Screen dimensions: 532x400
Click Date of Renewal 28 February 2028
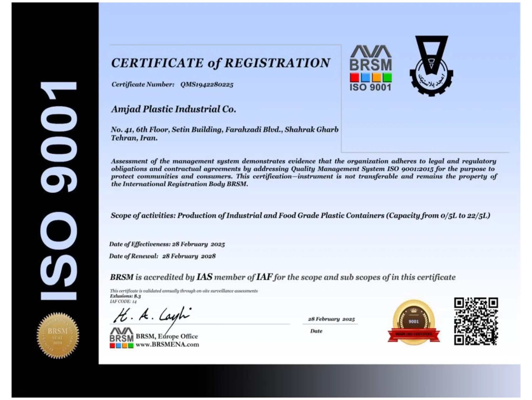pos(162,256)
